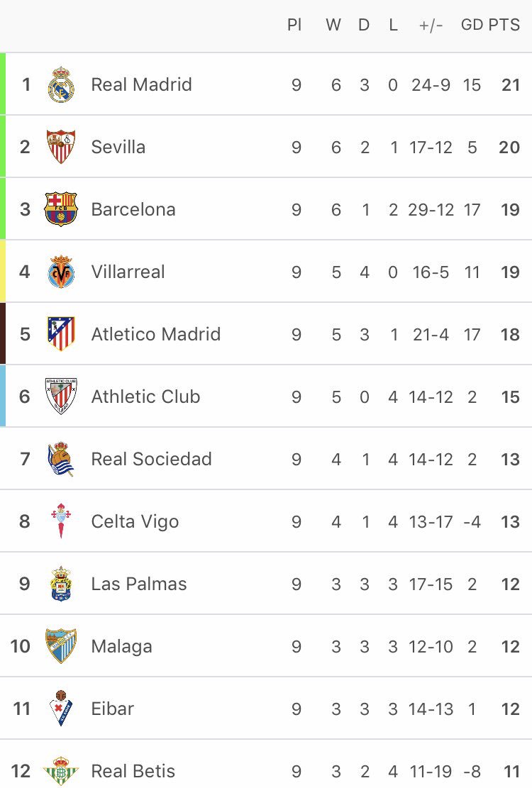
Task: Select the Barcelona crest icon
Action: (61, 209)
